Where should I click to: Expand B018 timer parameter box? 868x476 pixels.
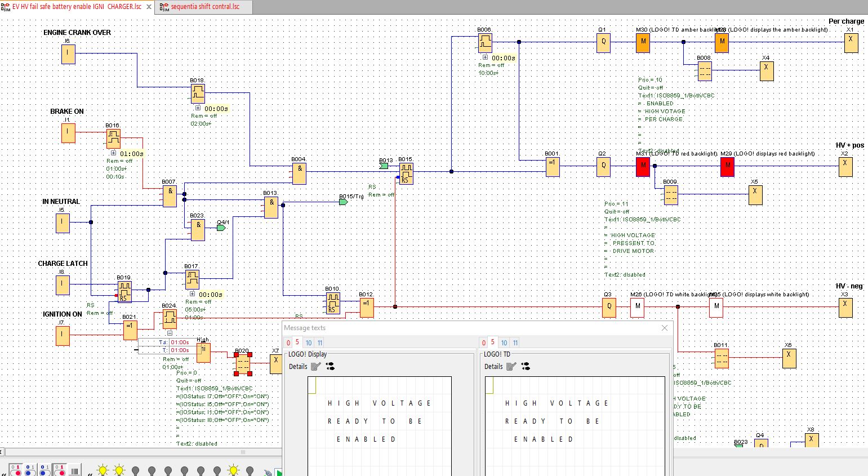click(x=198, y=108)
